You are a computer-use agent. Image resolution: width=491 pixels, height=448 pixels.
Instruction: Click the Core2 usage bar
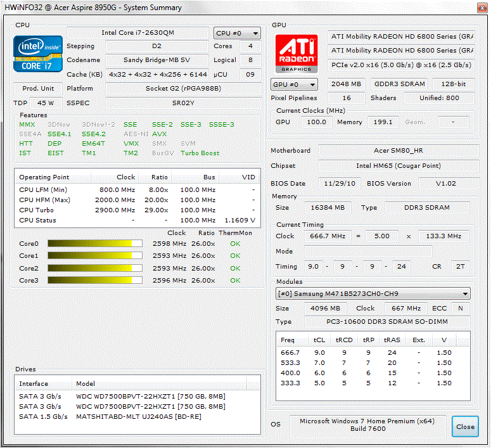pyautogui.click(x=95, y=268)
